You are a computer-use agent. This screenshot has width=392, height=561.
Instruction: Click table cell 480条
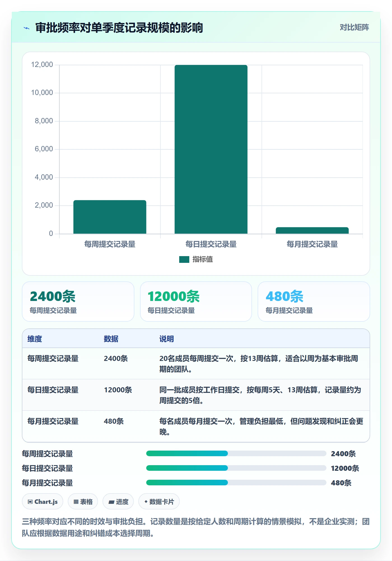114,421
